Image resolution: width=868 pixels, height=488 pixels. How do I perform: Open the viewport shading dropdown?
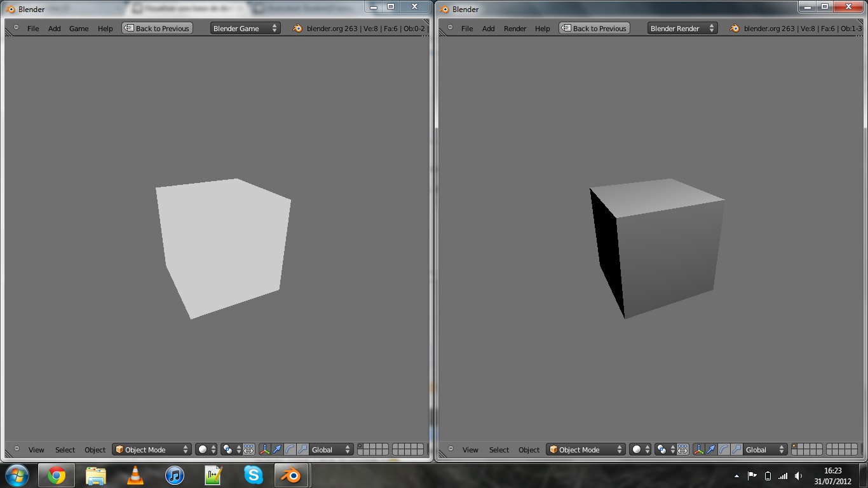click(203, 449)
